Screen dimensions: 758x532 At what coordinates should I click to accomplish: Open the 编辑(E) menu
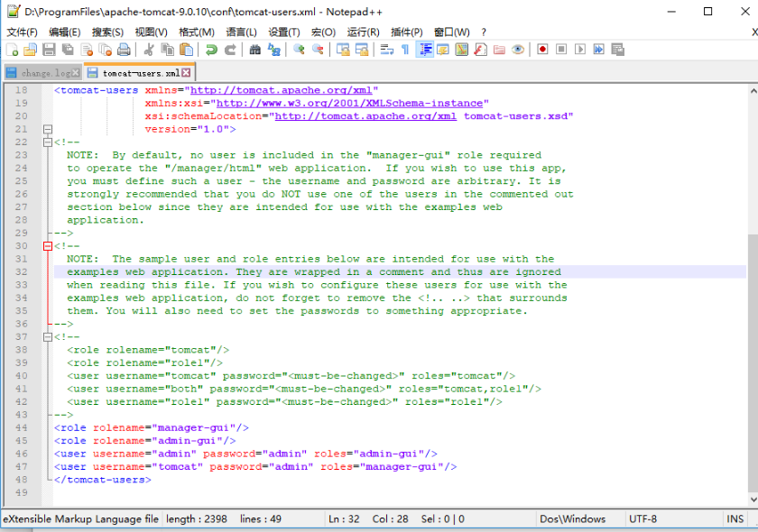point(64,32)
